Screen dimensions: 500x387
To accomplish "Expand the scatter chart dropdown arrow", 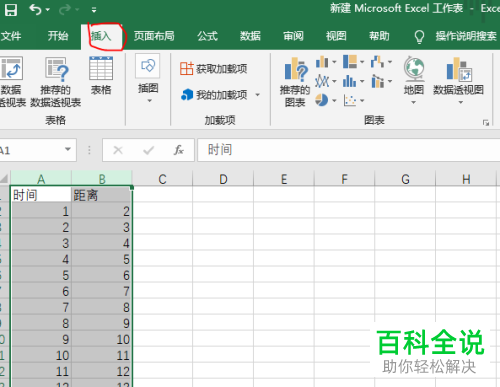I will (362, 101).
